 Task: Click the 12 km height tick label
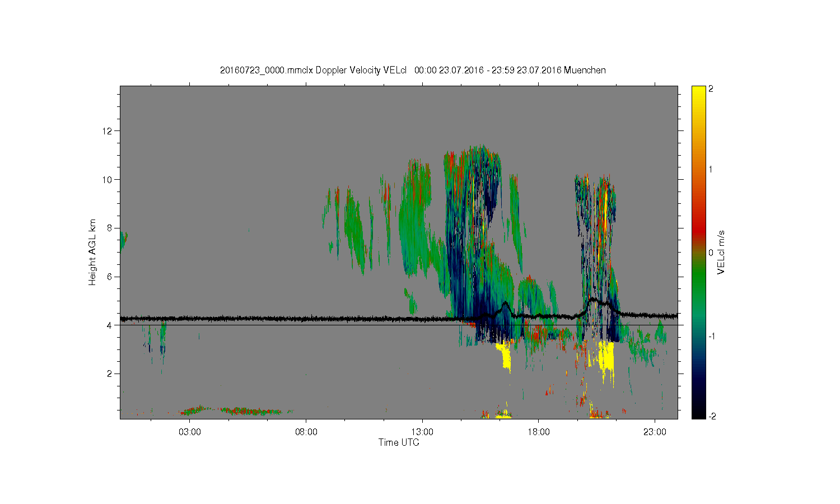pos(108,131)
